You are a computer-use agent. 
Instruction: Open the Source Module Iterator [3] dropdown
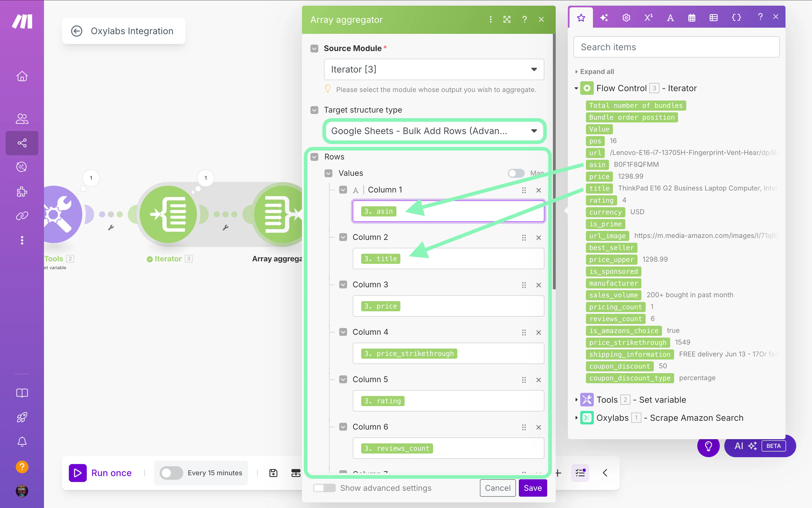434,69
